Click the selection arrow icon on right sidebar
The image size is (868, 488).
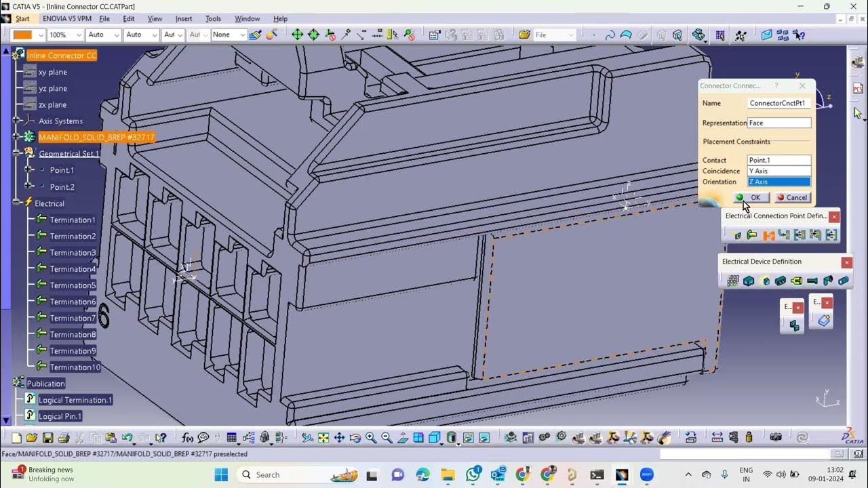pyautogui.click(x=857, y=113)
